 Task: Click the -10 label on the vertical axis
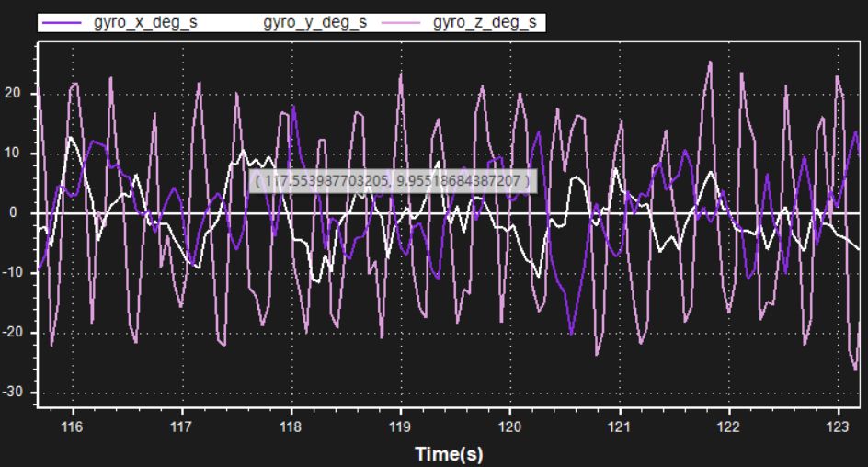pyautogui.click(x=12, y=272)
